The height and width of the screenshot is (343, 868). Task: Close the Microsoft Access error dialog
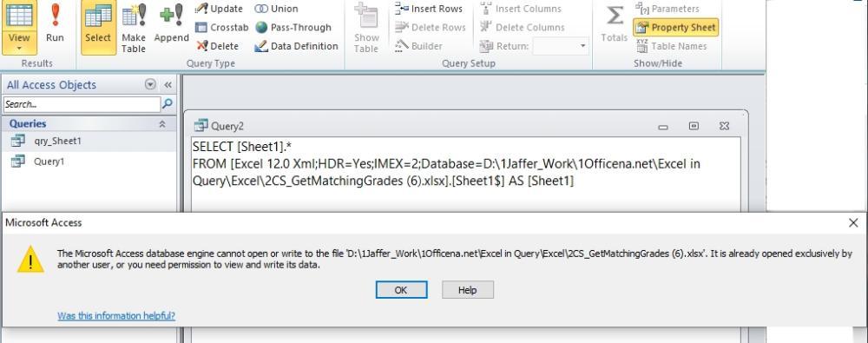click(853, 223)
